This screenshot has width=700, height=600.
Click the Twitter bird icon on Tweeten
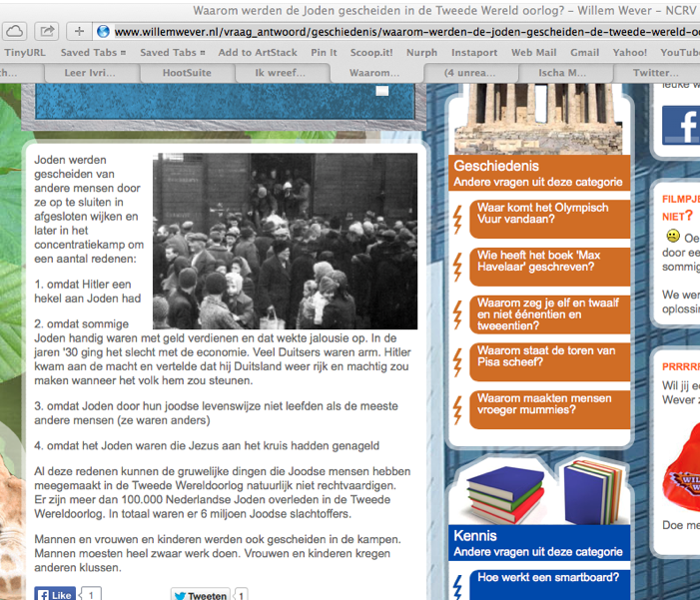(181, 596)
